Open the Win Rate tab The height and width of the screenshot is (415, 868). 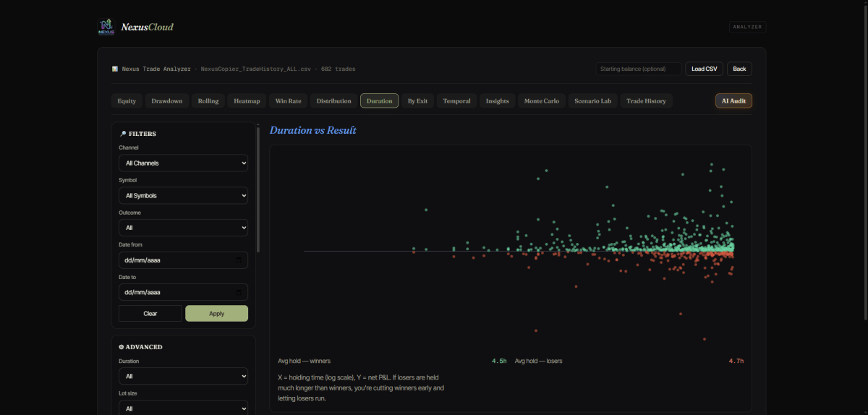tap(289, 101)
